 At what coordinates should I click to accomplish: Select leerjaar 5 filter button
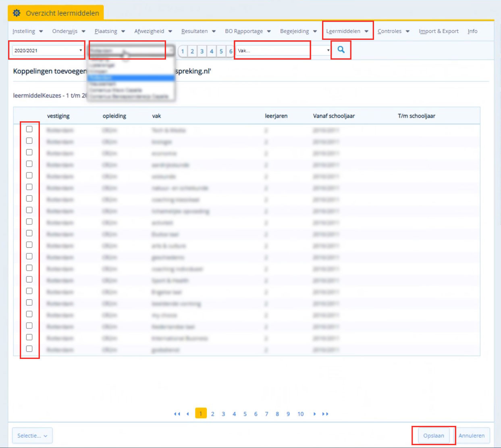coord(221,51)
